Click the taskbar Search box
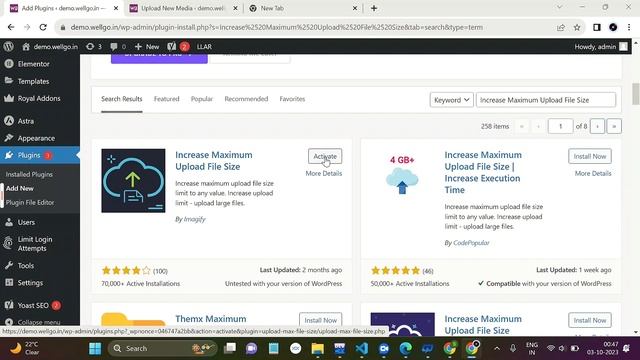 (x=162, y=348)
